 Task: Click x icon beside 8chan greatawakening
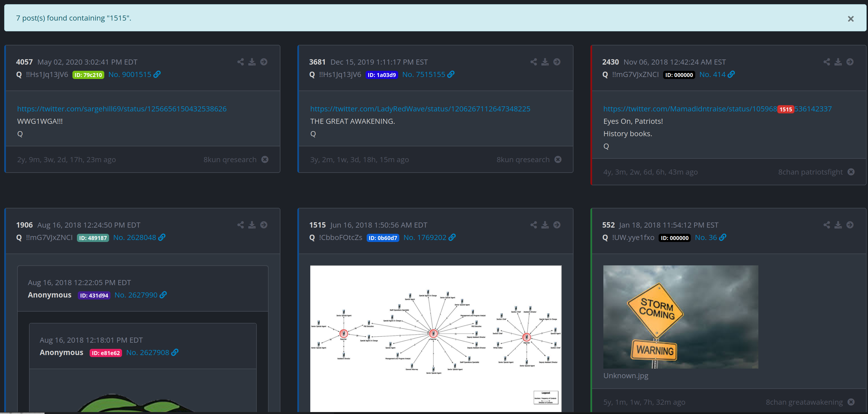click(851, 402)
